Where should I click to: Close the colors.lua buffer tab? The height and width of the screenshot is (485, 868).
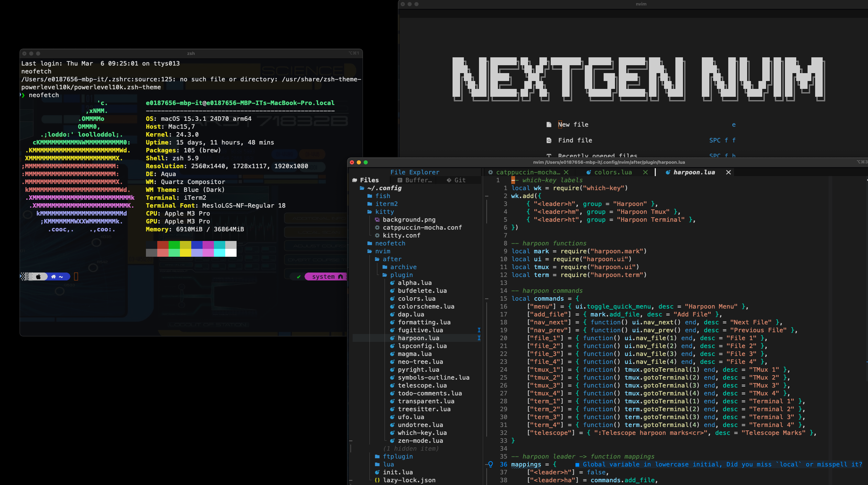pos(645,172)
